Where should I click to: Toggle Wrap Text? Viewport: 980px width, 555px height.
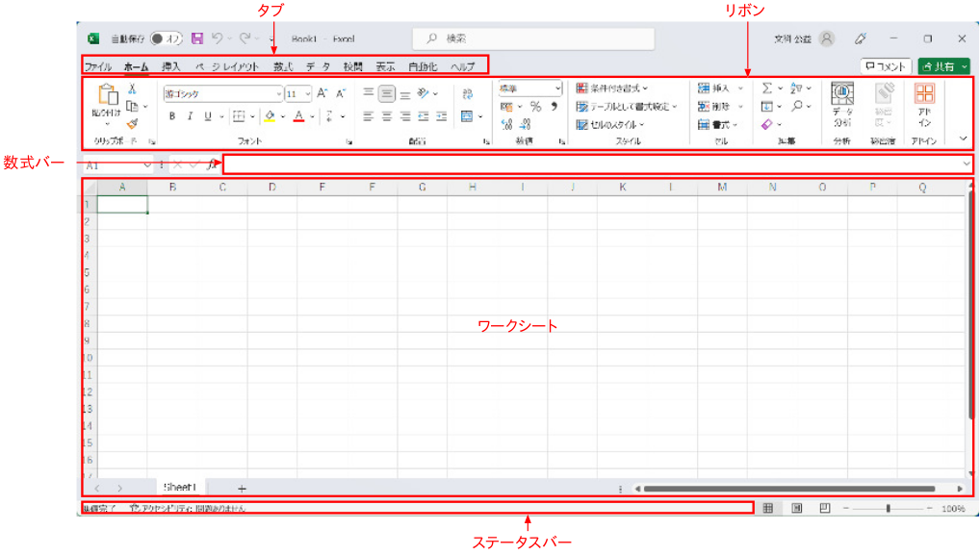pos(468,93)
